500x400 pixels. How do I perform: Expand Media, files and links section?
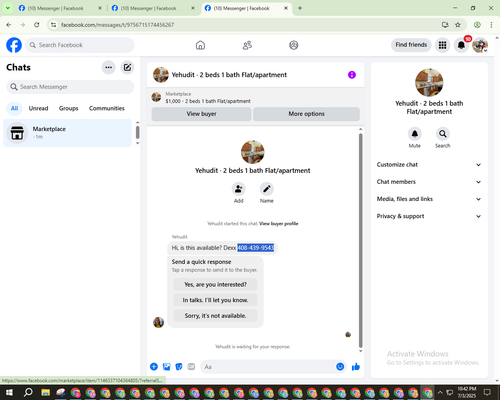[x=429, y=199]
